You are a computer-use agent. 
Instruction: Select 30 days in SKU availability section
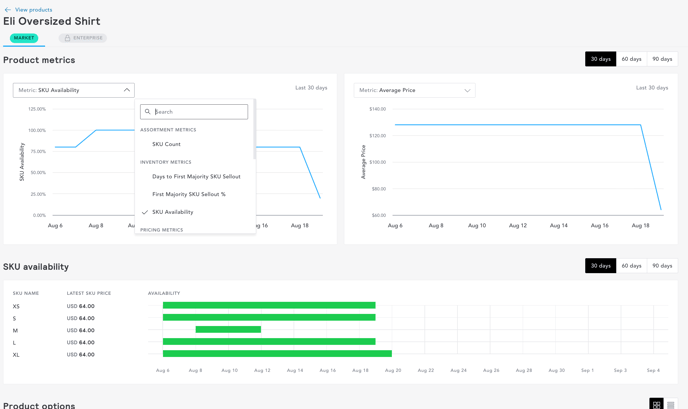point(600,266)
